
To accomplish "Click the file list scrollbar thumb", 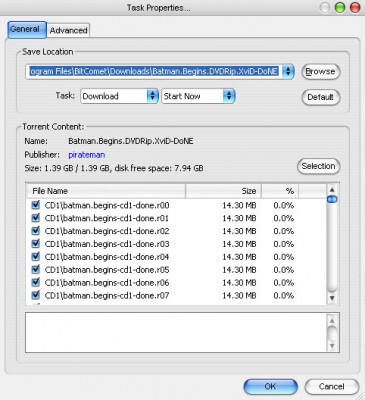I will coord(332,199).
